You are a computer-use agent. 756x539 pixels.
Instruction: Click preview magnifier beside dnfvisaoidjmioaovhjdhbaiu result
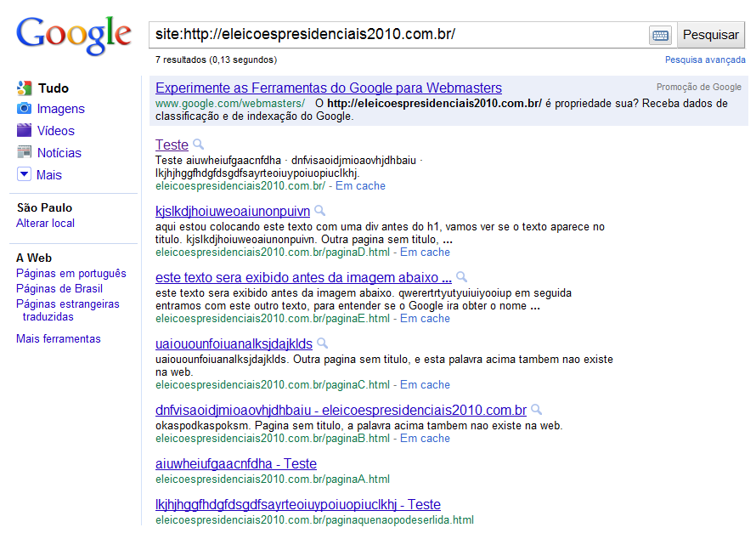point(537,410)
